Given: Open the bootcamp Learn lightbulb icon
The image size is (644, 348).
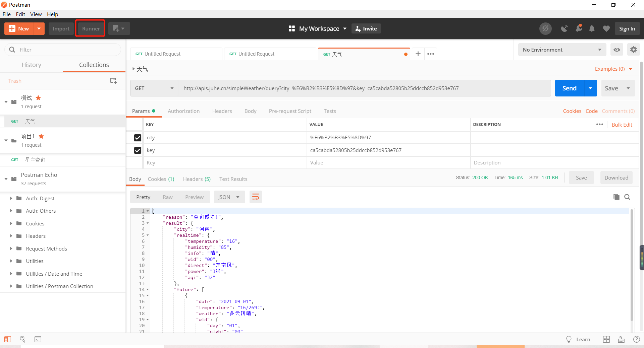Looking at the screenshot, I should click(x=569, y=339).
